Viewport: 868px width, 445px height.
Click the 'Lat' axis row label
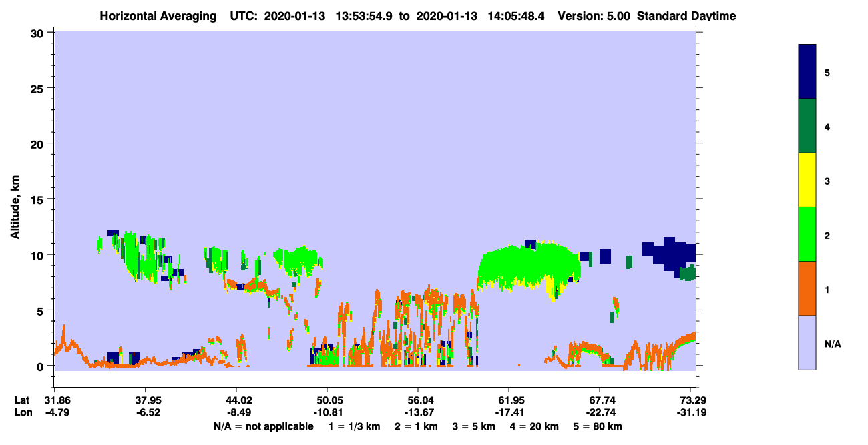(x=21, y=400)
